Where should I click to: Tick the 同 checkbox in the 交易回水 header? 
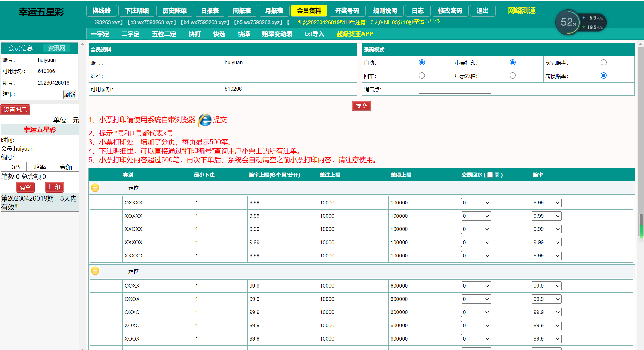490,175
